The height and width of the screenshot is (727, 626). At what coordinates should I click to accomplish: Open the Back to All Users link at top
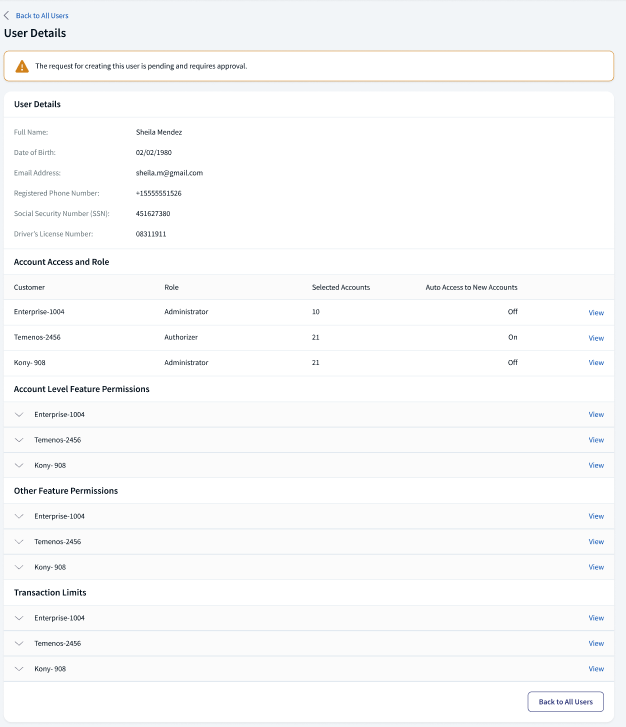(x=42, y=16)
